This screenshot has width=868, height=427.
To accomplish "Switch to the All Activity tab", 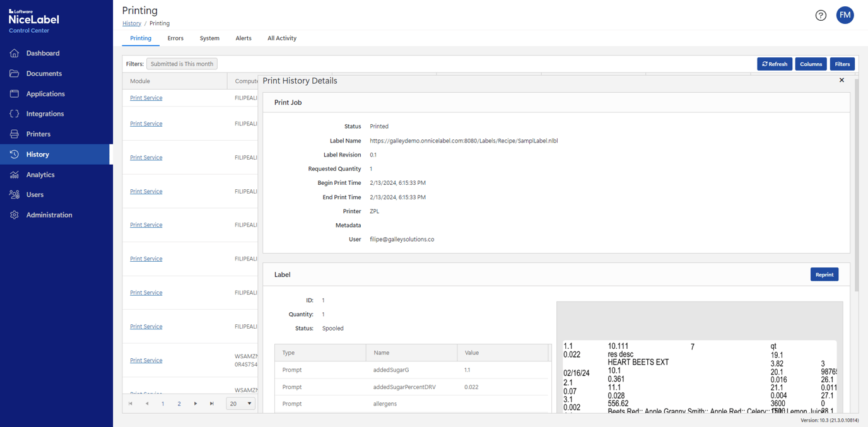I will coord(281,38).
